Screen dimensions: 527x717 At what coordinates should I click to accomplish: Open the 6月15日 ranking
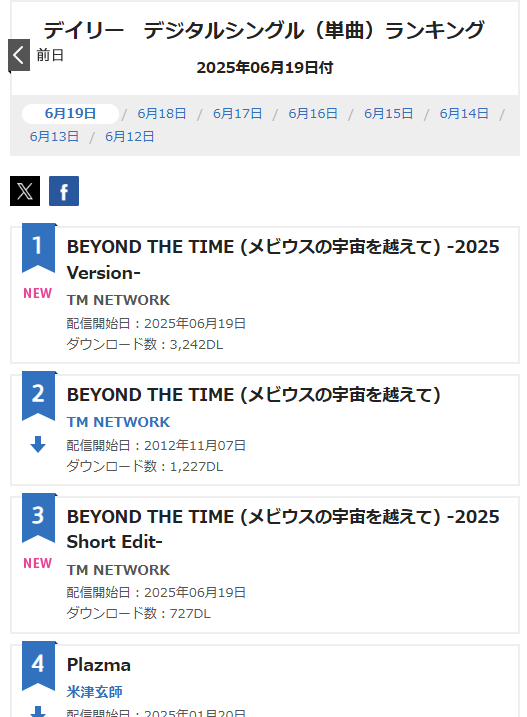point(388,113)
